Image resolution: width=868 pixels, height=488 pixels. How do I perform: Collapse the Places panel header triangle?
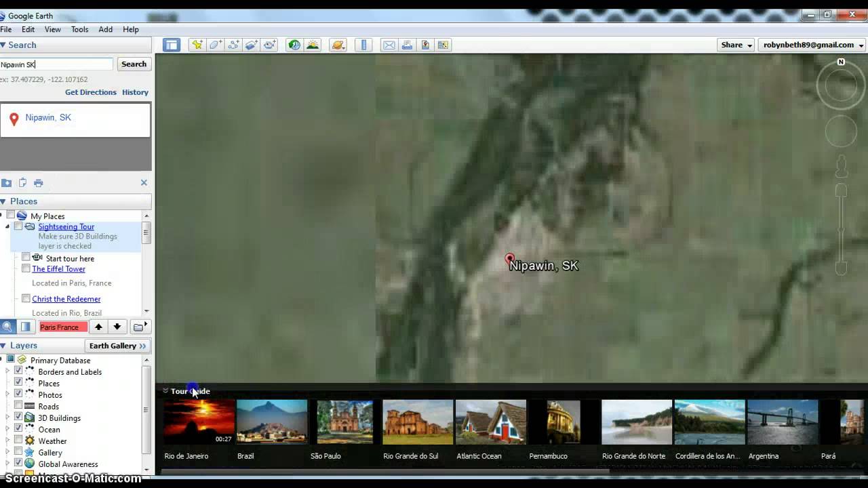click(3, 201)
